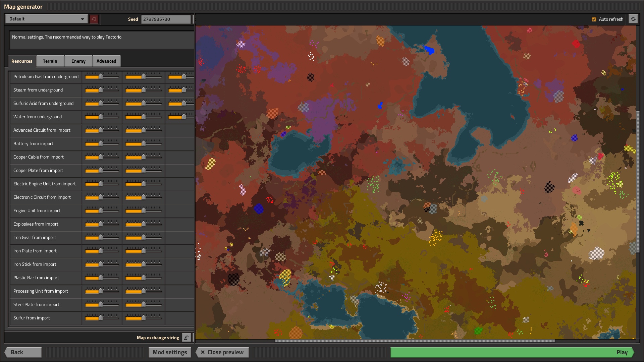Click the reset preset button
This screenshot has height=362, width=644.
point(94,19)
